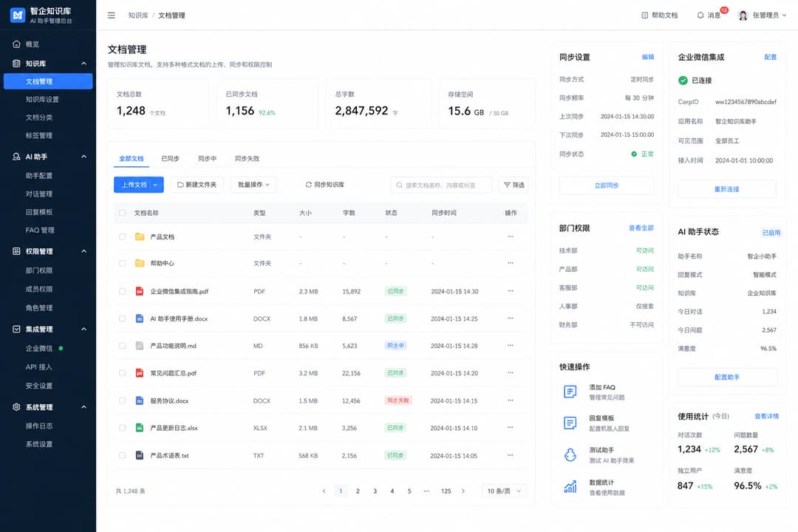Viewport: 798px width, 532px height.
Task: Jump to page 125 in pagination
Action: (446, 491)
